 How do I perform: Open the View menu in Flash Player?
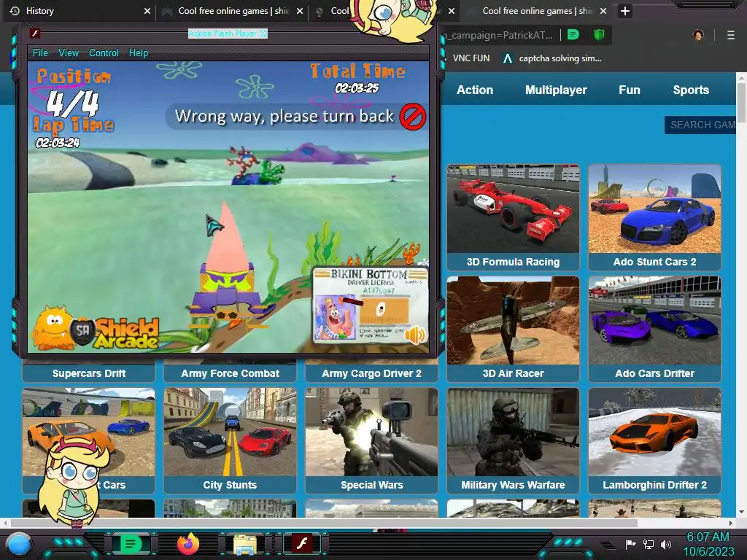tap(69, 52)
